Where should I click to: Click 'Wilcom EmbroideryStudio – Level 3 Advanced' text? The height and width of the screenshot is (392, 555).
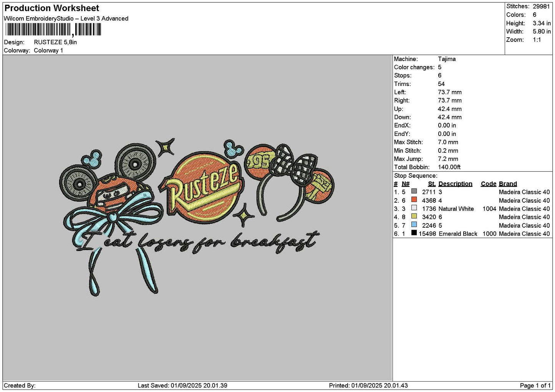(66, 18)
